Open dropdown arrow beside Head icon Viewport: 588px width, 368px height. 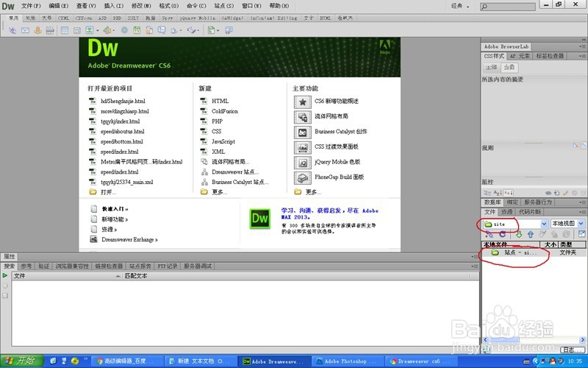click(181, 30)
